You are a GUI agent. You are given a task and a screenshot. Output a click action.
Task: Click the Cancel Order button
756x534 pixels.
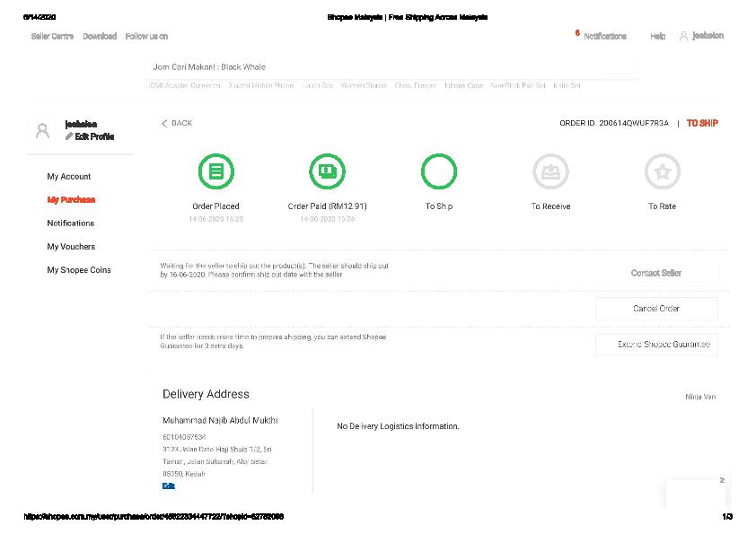tap(656, 309)
